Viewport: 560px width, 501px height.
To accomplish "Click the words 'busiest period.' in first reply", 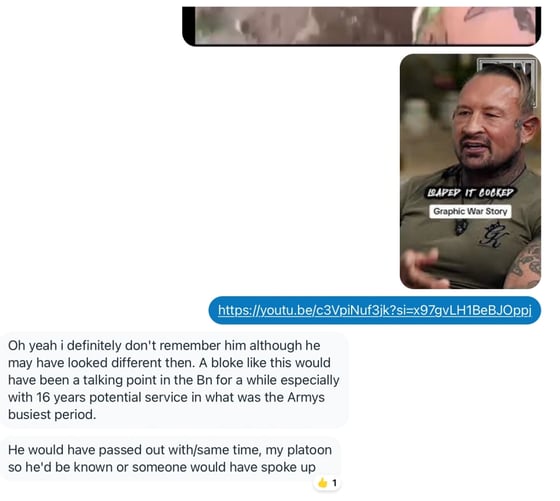I will (52, 415).
